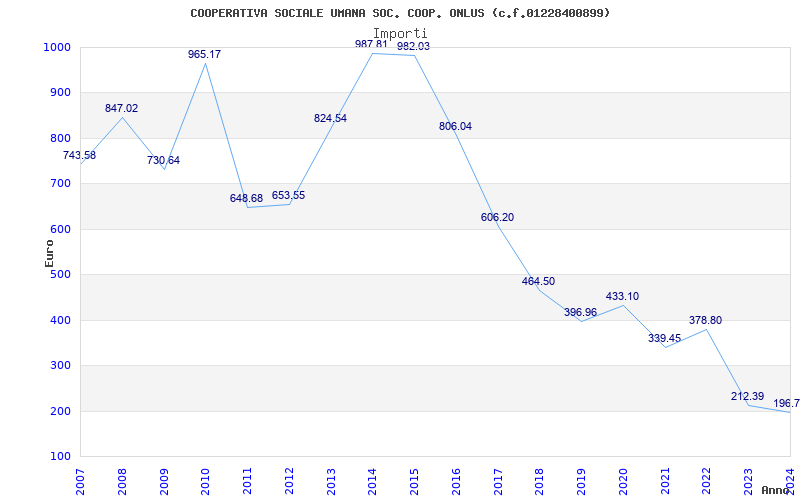Click the 2014 year on the x-axis

tap(372, 480)
